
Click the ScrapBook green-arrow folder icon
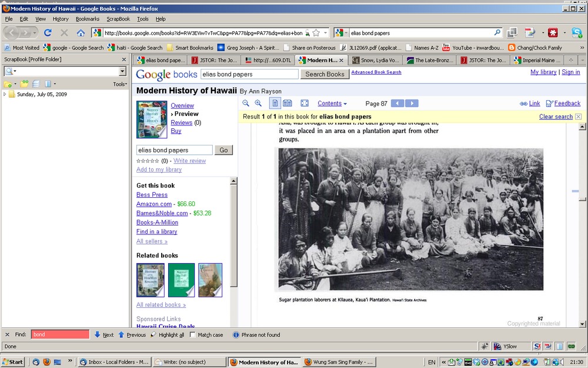coord(24,84)
